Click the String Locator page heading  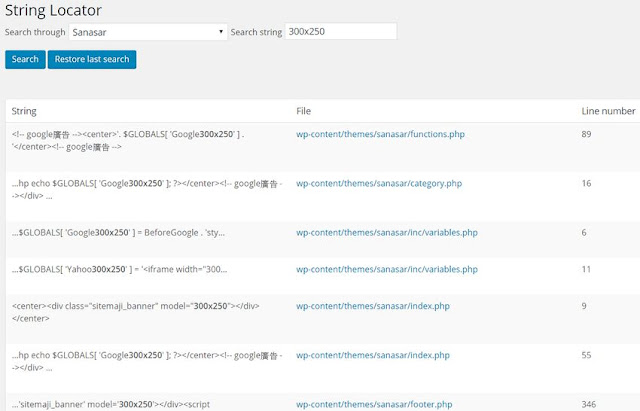pos(53,10)
